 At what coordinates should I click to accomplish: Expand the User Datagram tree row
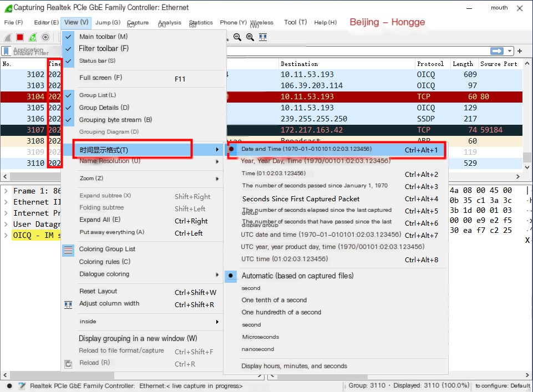pos(6,224)
